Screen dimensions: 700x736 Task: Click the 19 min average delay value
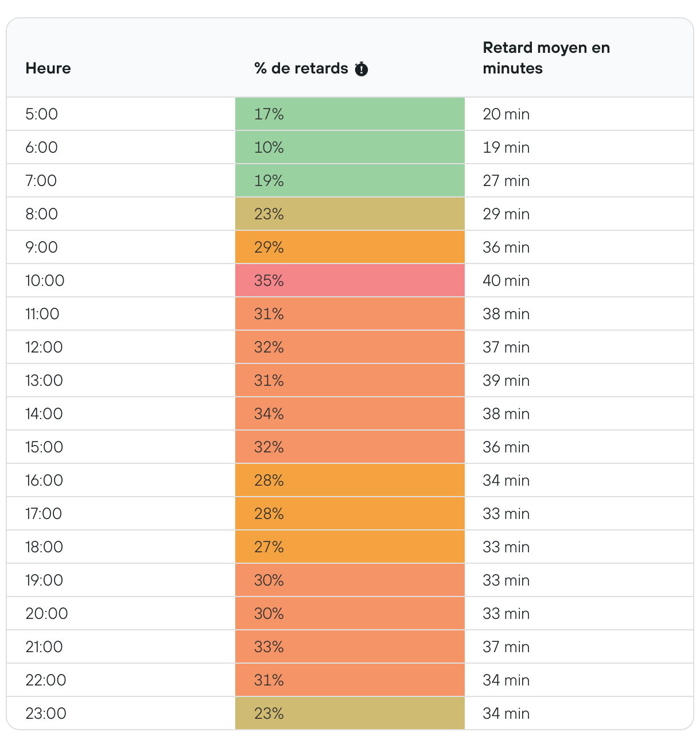(x=506, y=148)
